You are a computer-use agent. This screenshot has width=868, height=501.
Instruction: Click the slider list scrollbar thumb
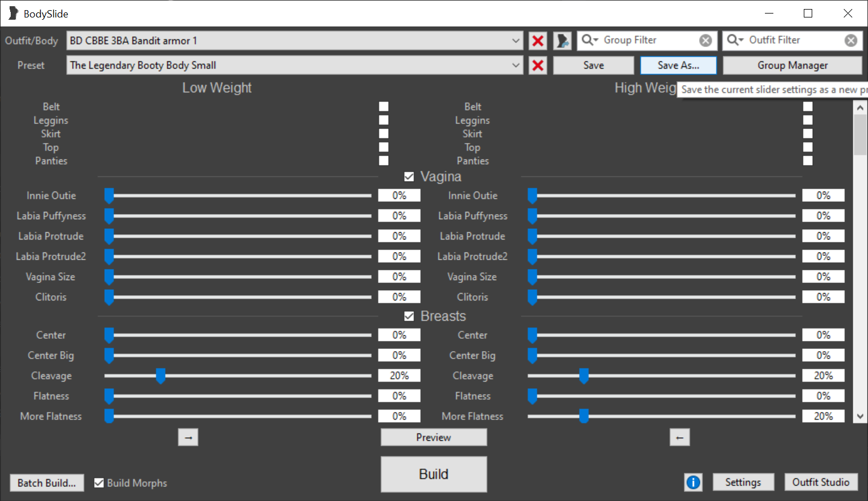pos(860,135)
